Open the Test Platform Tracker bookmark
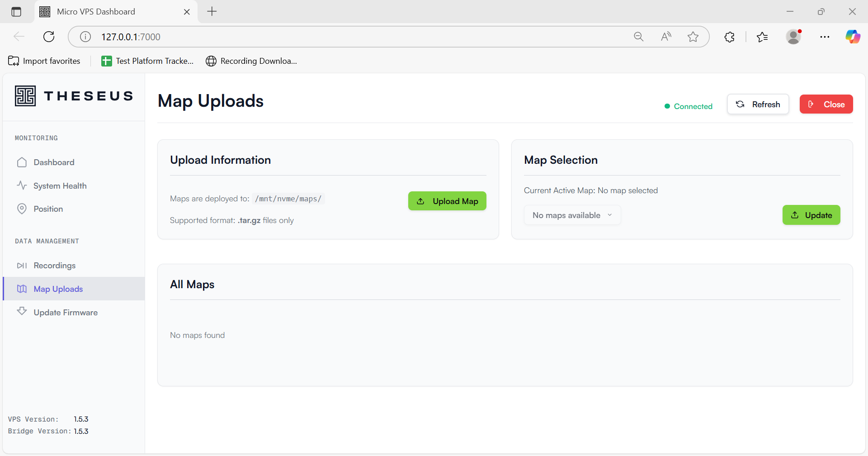Screen dimensions: 868x456 click(148, 61)
